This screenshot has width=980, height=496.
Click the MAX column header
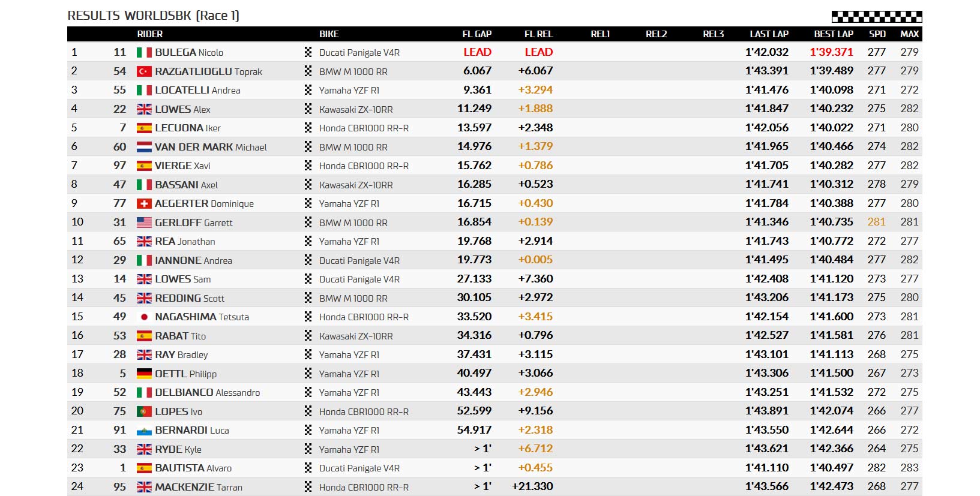910,34
